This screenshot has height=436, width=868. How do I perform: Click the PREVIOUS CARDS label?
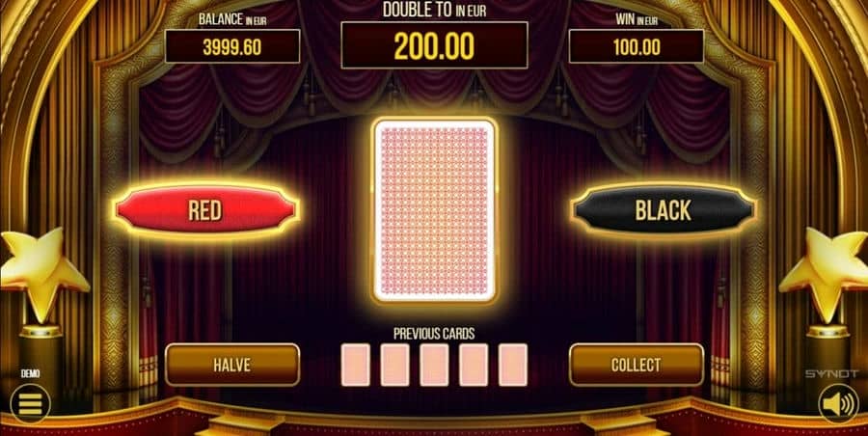pyautogui.click(x=434, y=334)
